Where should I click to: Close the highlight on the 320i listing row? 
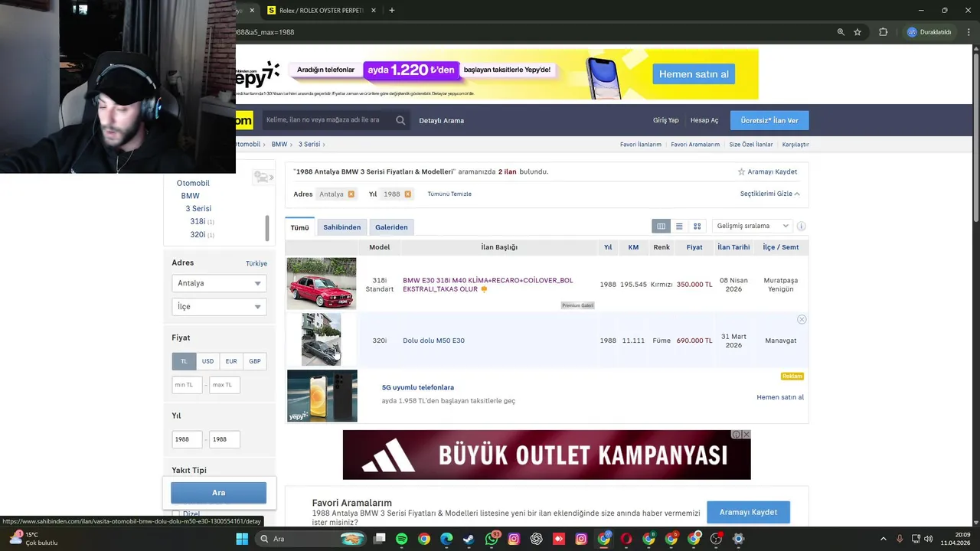[802, 319]
